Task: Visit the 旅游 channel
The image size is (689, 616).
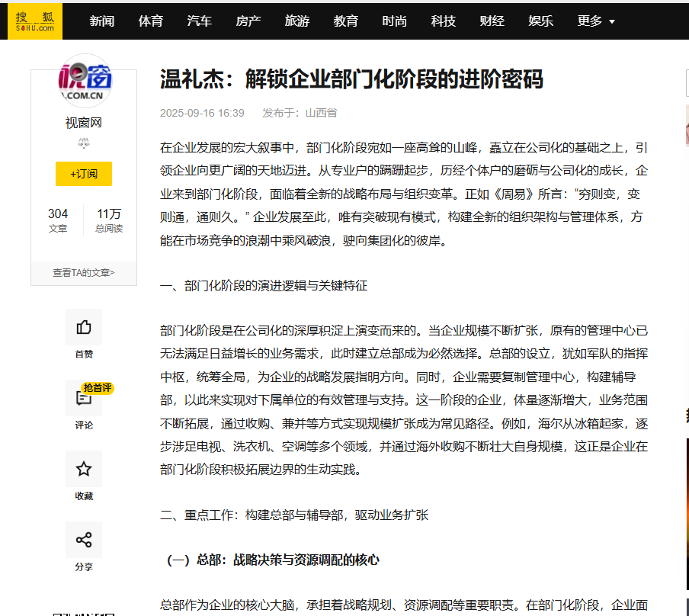Action: click(296, 21)
